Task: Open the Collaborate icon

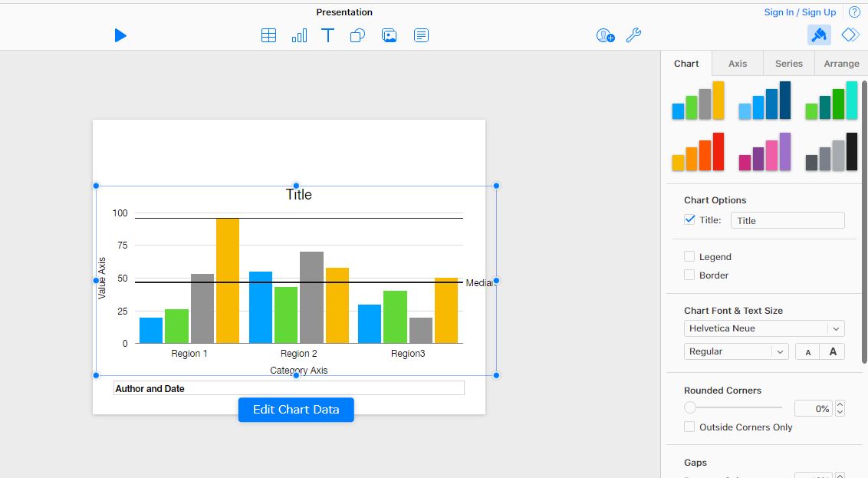Action: 605,35
